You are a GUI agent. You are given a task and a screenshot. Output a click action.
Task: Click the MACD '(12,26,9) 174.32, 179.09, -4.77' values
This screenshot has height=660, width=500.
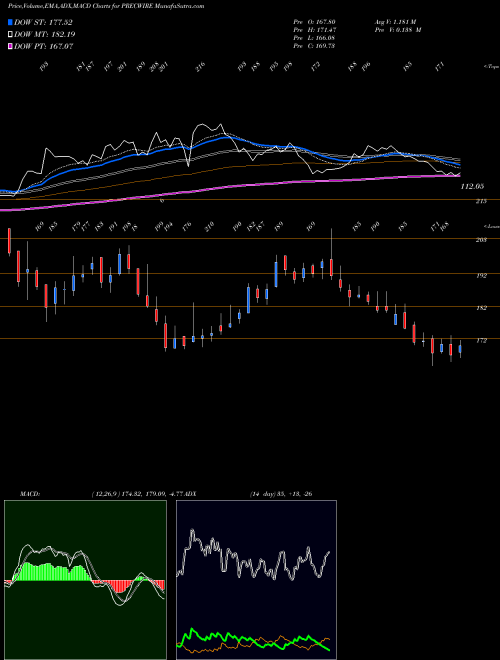138,494
